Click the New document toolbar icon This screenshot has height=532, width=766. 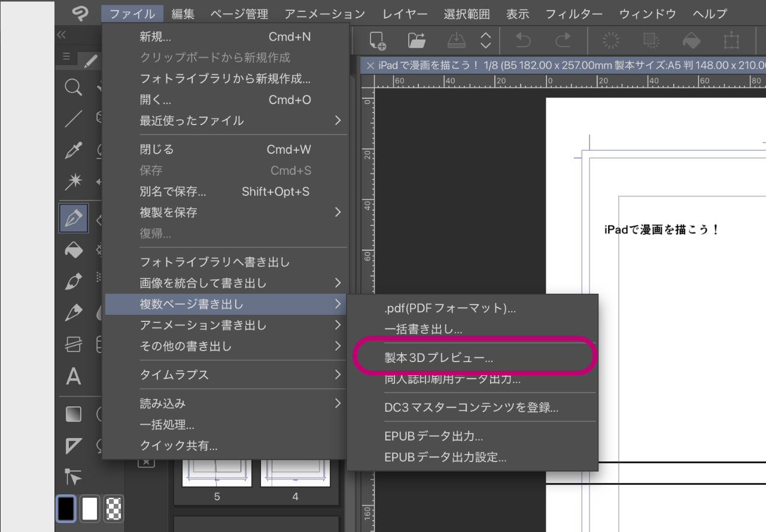coord(378,41)
